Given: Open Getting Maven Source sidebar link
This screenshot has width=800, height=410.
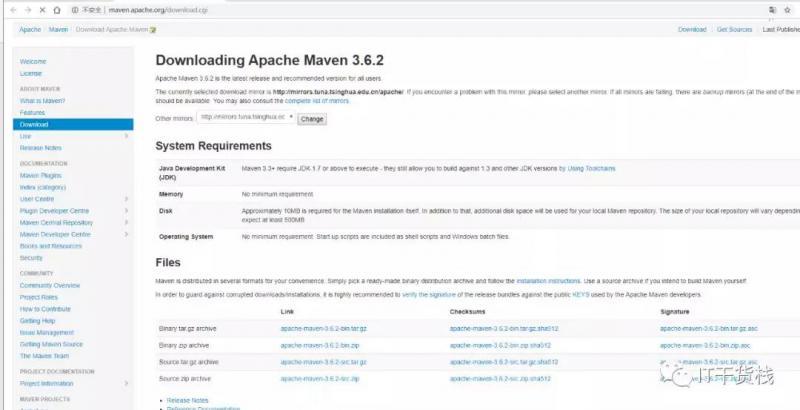Looking at the screenshot, I should pos(51,344).
